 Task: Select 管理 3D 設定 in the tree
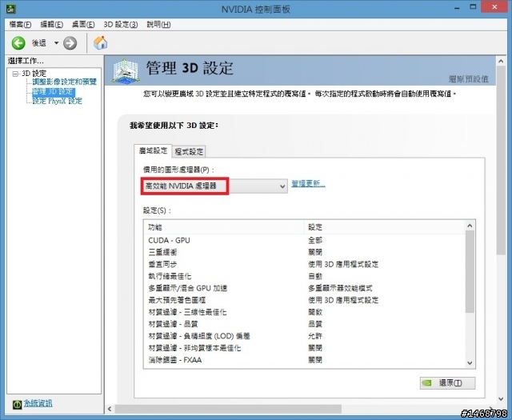click(x=54, y=91)
